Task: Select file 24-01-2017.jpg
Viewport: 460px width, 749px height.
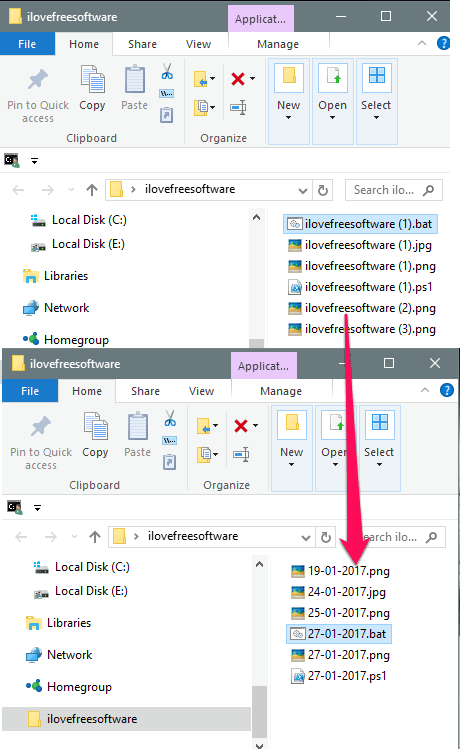Action: (338, 592)
